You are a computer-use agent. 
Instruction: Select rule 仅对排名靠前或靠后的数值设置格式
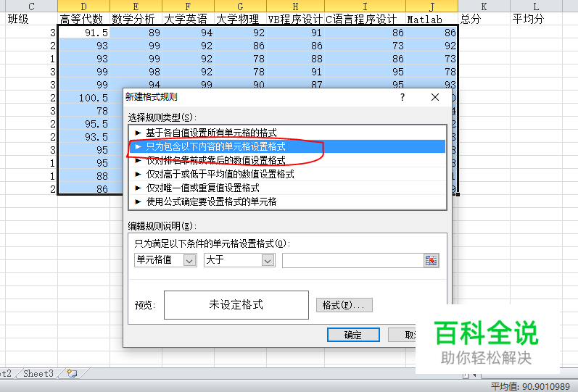pyautogui.click(x=287, y=160)
